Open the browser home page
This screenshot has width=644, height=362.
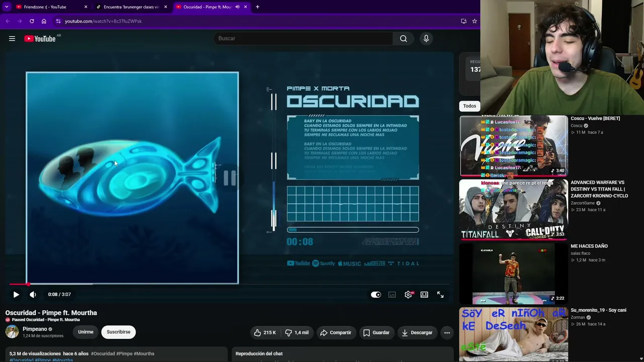click(x=44, y=21)
